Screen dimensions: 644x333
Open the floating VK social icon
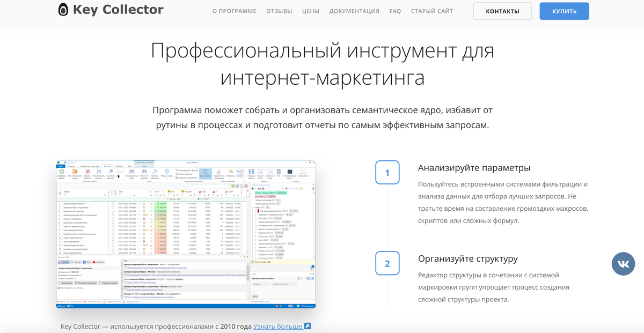(x=623, y=264)
